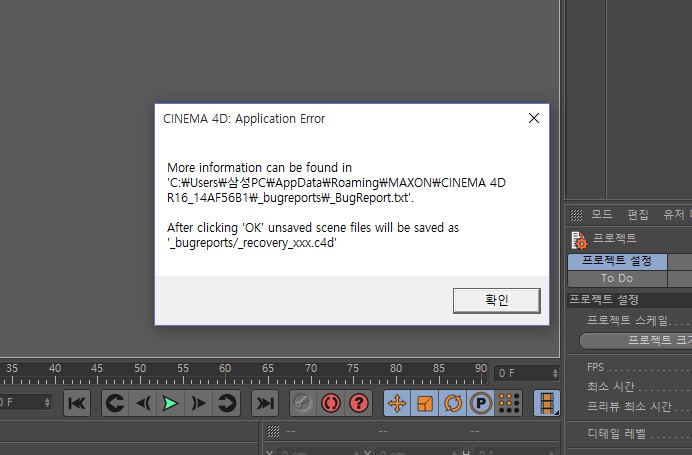Adjust the 0 F field stepper arrows on timeline right

(555, 373)
